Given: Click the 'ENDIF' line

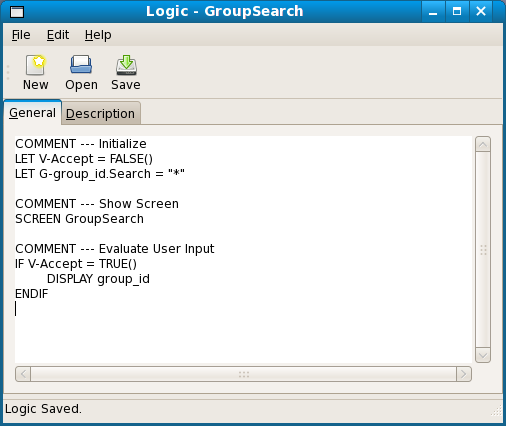Looking at the screenshot, I should pyautogui.click(x=32, y=294).
